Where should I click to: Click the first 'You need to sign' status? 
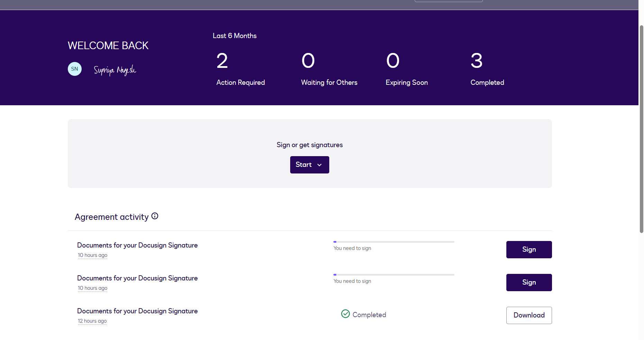(x=352, y=248)
